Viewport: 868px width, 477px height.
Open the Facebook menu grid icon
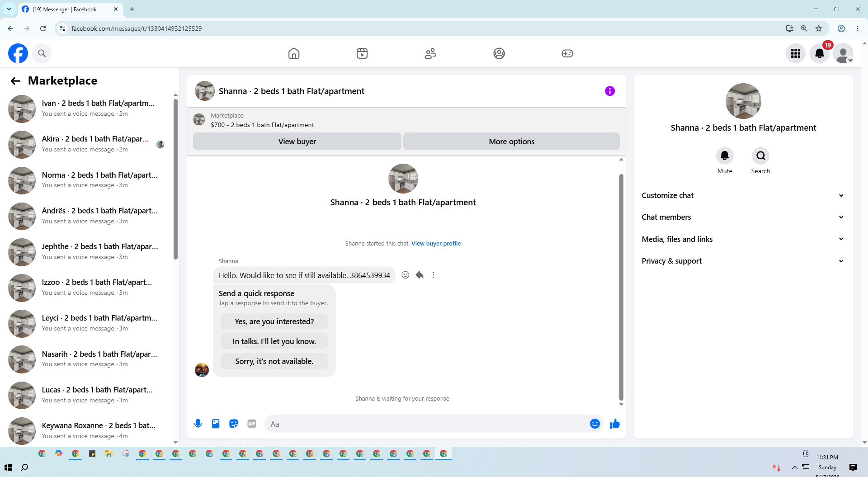tap(796, 53)
